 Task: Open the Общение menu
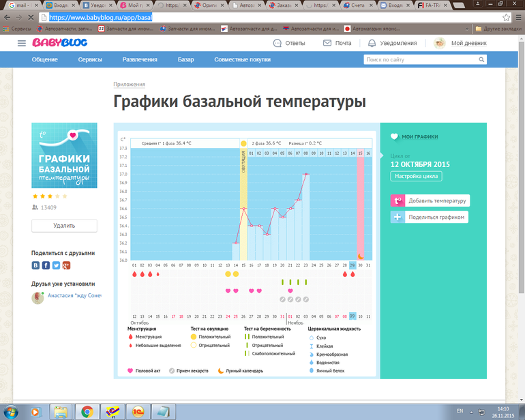coord(45,60)
